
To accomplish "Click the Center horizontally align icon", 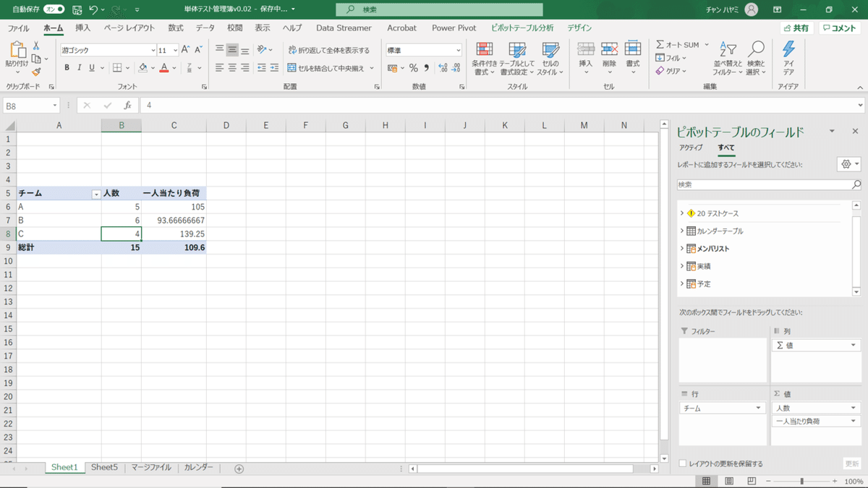I will (x=232, y=68).
